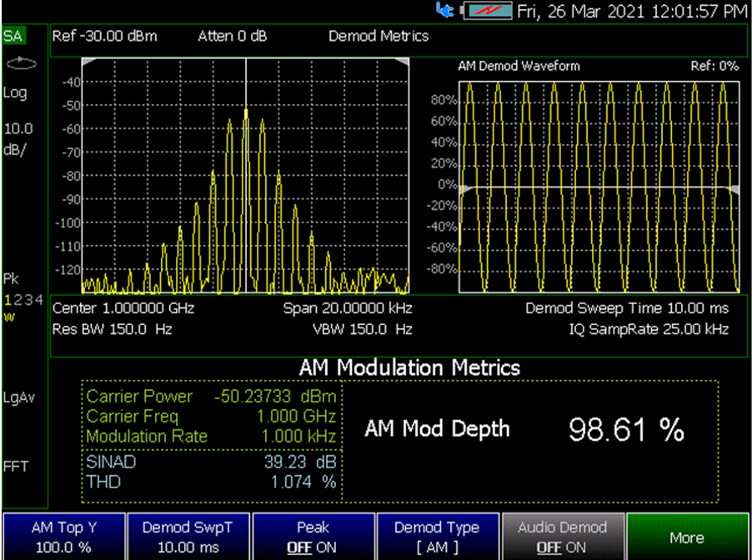752x560 pixels.
Task: Click the LgAv averaging label
Action: click(19, 397)
